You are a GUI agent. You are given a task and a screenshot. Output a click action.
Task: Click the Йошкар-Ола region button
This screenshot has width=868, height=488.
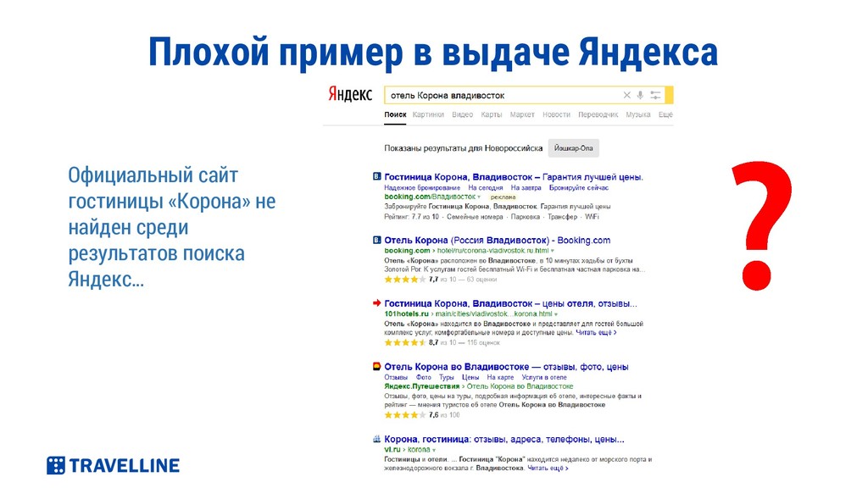pyautogui.click(x=574, y=148)
